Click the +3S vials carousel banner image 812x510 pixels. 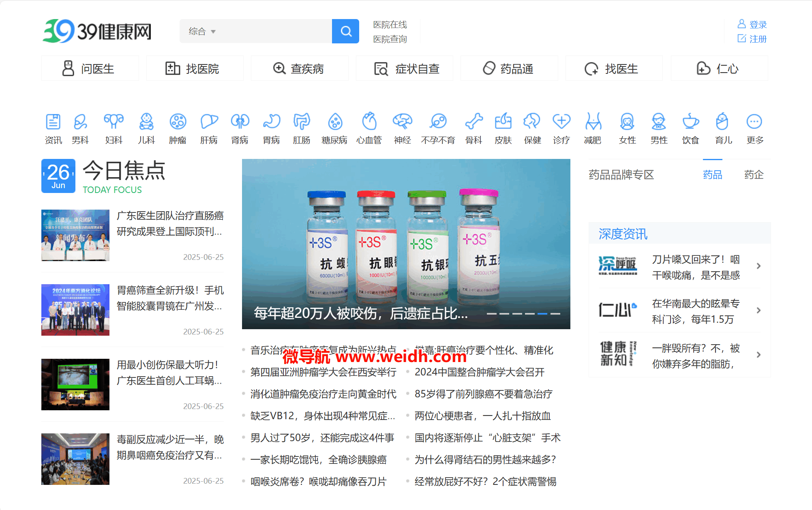pyautogui.click(x=406, y=244)
